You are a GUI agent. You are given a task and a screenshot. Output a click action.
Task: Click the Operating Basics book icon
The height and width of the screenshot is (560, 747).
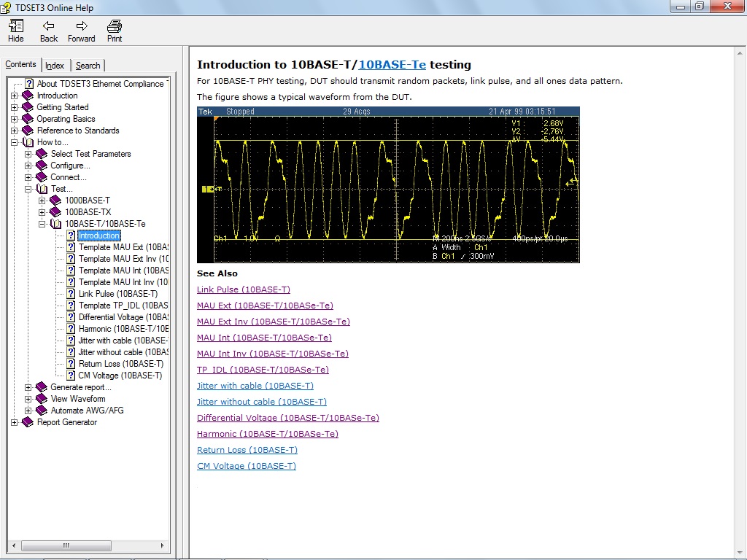(28, 119)
